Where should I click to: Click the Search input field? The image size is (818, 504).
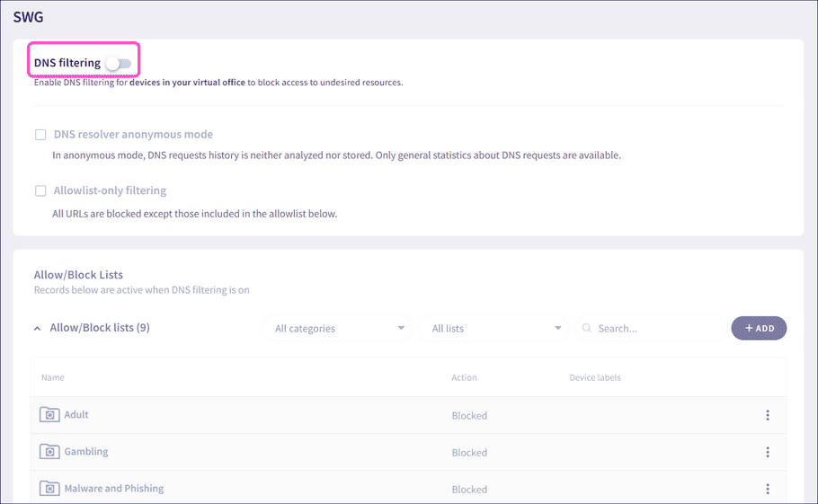click(x=650, y=328)
